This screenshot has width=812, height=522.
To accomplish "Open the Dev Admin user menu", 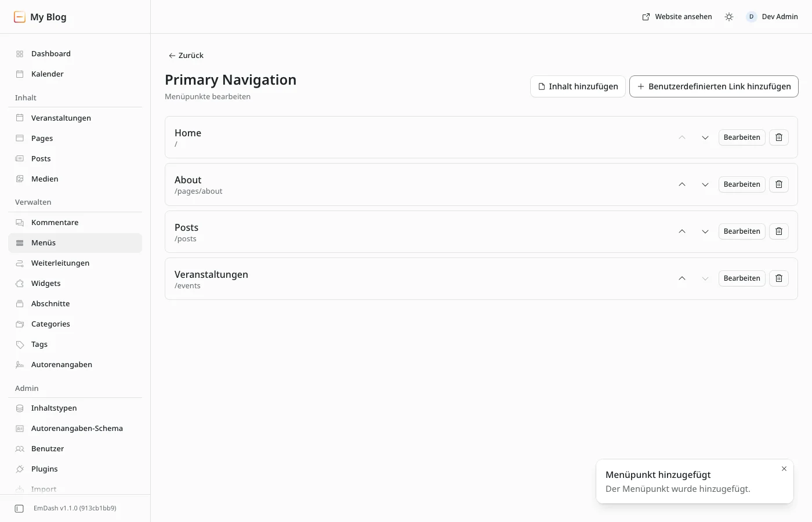I will [x=772, y=17].
